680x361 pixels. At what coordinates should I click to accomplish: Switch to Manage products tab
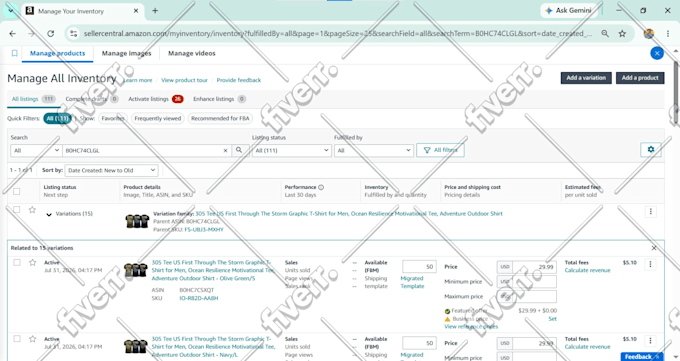pos(57,53)
